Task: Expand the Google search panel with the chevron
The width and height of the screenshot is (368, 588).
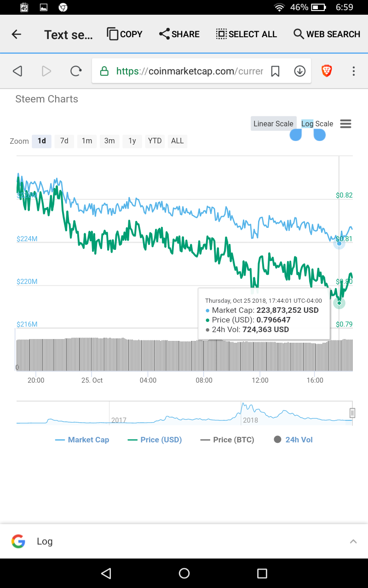Action: (353, 541)
